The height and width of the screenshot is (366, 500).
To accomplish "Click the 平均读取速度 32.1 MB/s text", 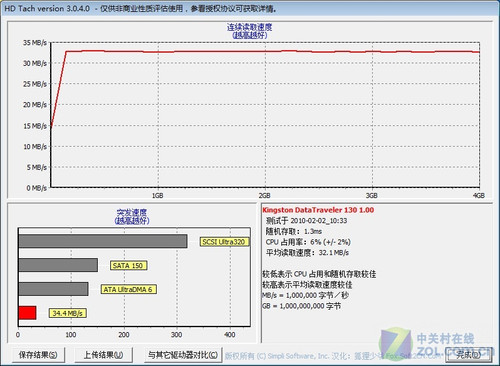I will (307, 253).
